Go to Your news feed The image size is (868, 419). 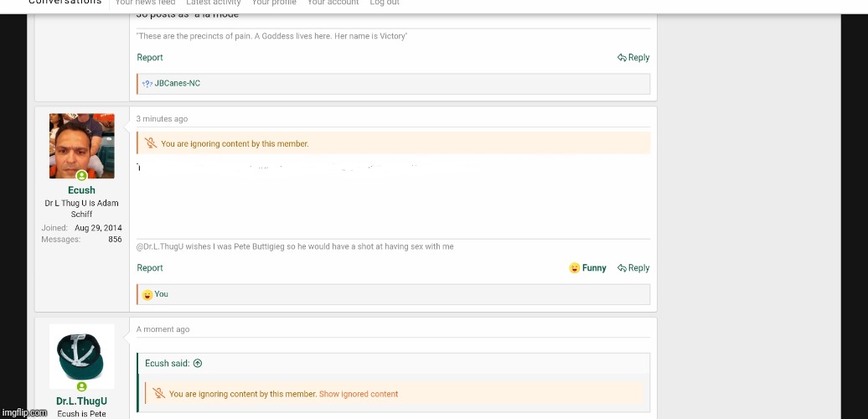point(145,3)
